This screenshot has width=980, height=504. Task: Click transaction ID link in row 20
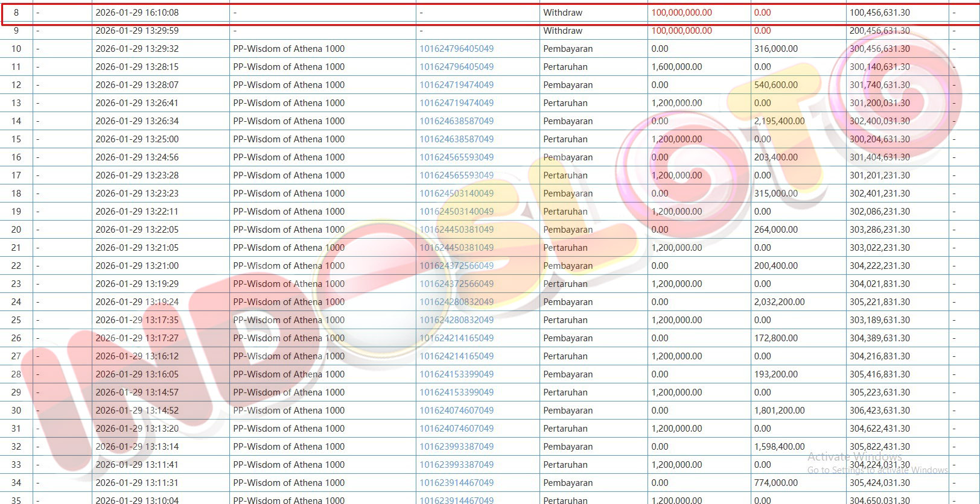coord(456,230)
